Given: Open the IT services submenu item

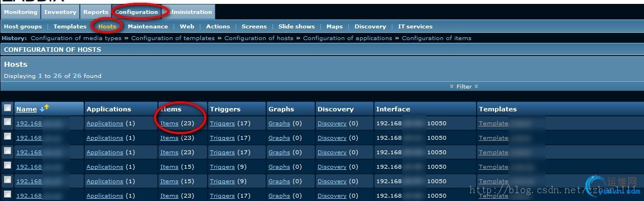Looking at the screenshot, I should 415,26.
